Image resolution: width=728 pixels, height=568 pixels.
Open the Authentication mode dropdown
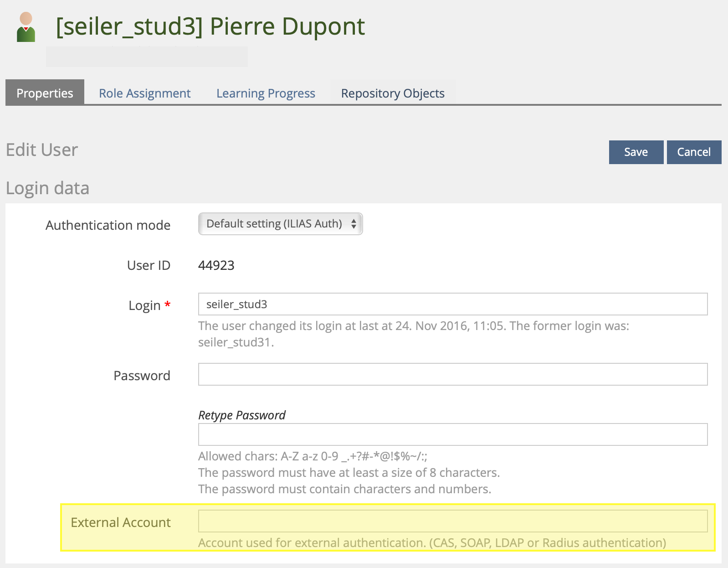pyautogui.click(x=280, y=224)
